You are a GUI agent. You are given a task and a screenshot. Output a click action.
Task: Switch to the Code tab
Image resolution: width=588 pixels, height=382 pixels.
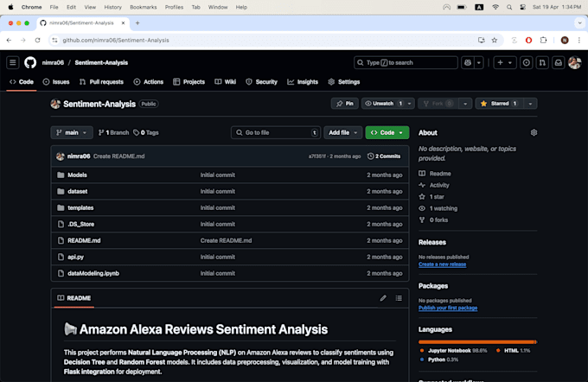[x=22, y=82]
